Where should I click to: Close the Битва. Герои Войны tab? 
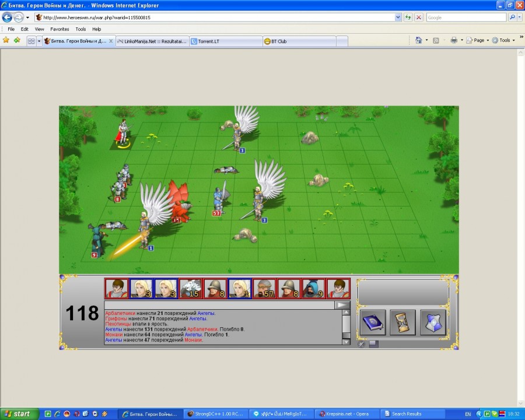(x=111, y=41)
